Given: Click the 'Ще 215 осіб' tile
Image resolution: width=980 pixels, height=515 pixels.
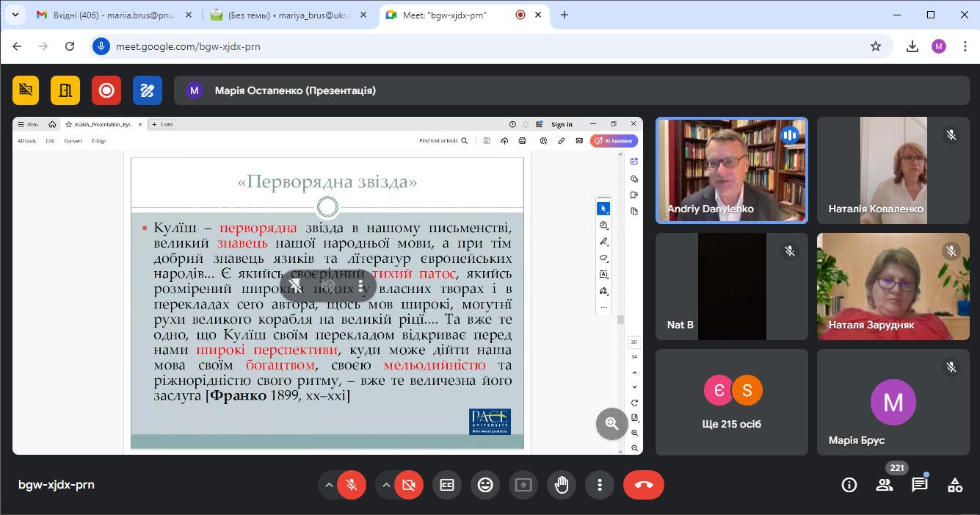Looking at the screenshot, I should (731, 402).
